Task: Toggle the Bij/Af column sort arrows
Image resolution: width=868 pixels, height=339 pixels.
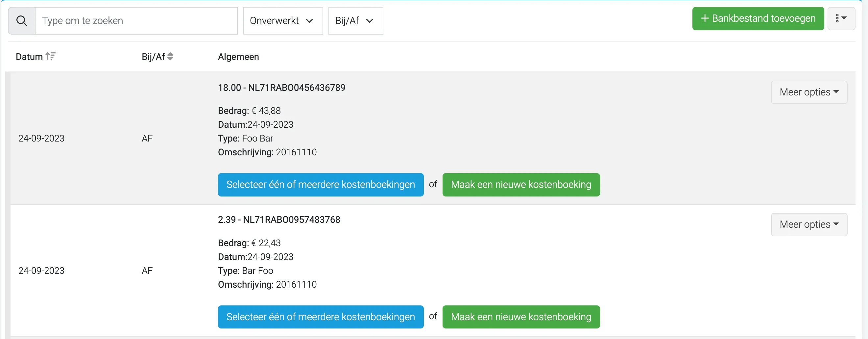Action: [170, 56]
